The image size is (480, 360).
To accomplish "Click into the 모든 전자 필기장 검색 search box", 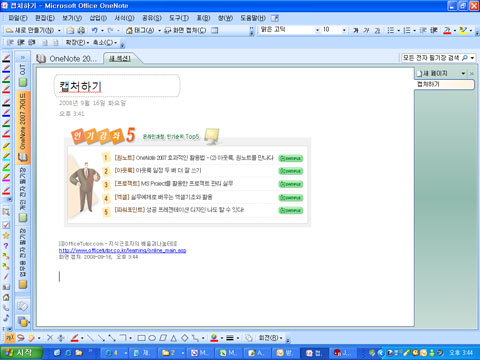I will point(430,58).
